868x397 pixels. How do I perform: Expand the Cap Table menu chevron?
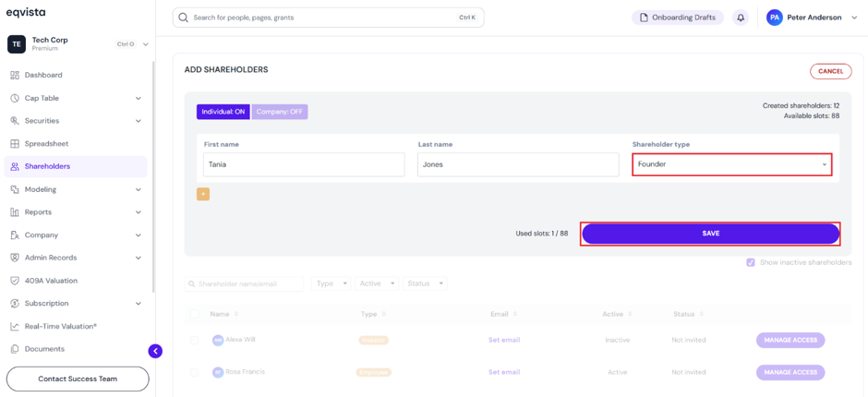pyautogui.click(x=139, y=98)
